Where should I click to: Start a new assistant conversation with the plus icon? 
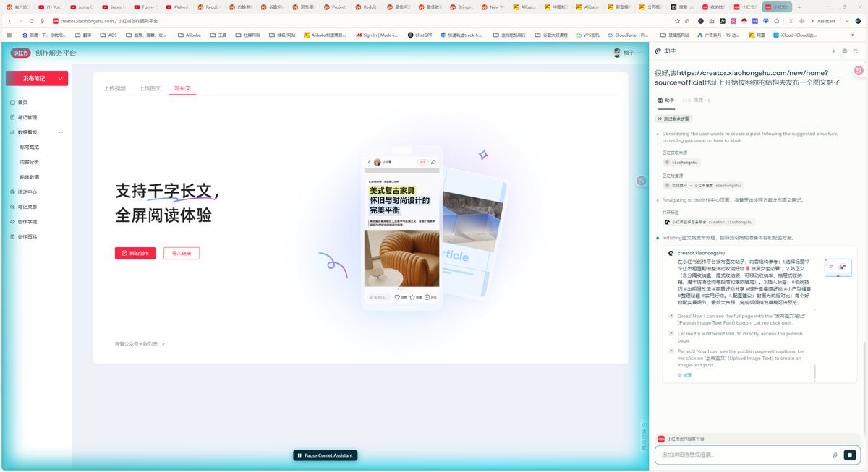pos(833,51)
